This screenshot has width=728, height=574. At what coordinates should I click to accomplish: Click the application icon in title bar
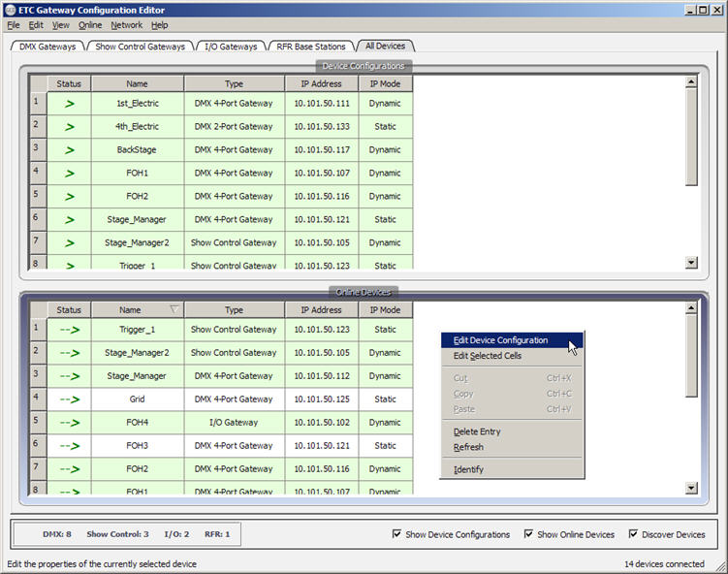tap(11, 9)
